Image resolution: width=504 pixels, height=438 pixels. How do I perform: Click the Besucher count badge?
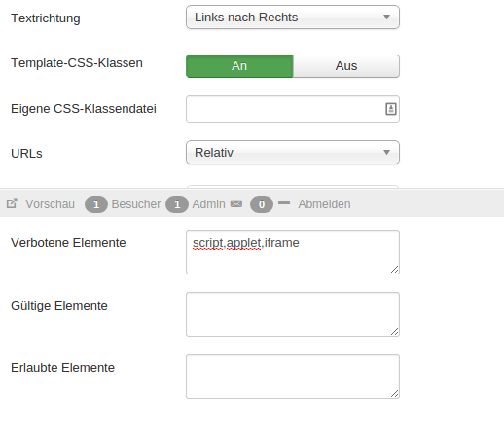coord(96,204)
